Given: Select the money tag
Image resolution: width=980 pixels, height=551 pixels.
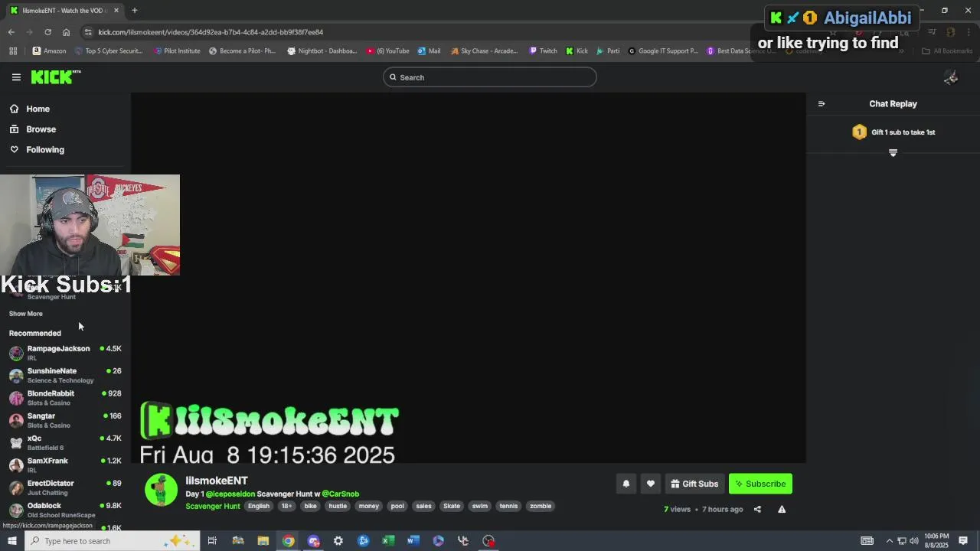Looking at the screenshot, I should tap(369, 506).
